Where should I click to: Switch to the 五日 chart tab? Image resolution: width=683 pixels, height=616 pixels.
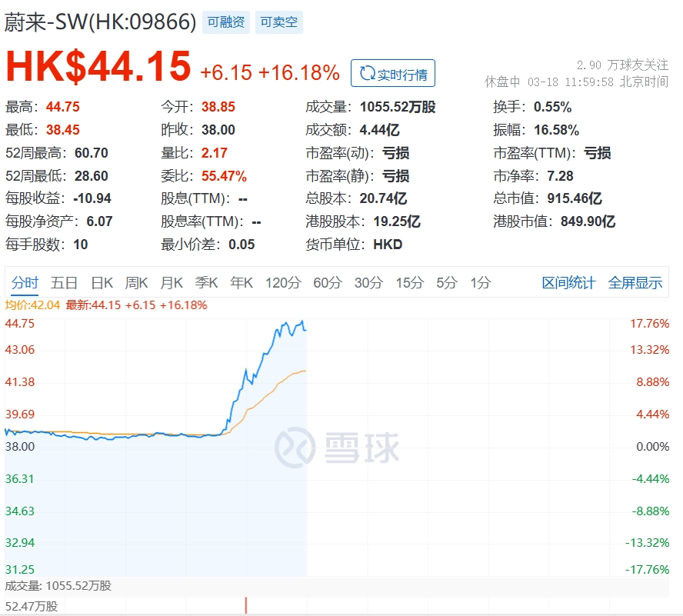pos(64,283)
